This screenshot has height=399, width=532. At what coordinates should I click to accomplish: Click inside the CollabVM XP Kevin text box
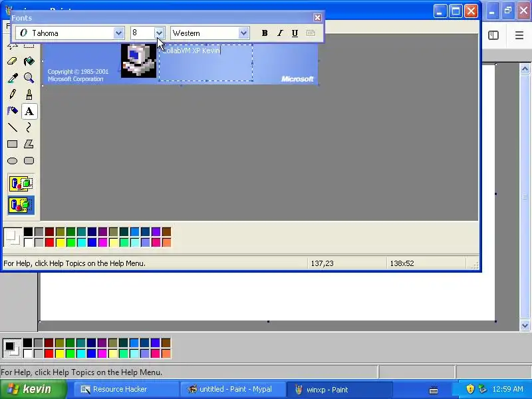pos(205,63)
